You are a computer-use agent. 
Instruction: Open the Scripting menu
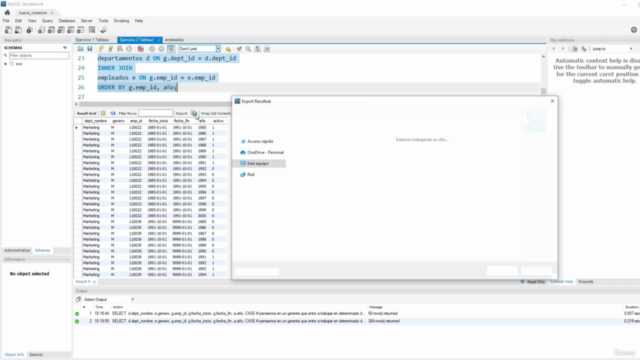coord(121,21)
